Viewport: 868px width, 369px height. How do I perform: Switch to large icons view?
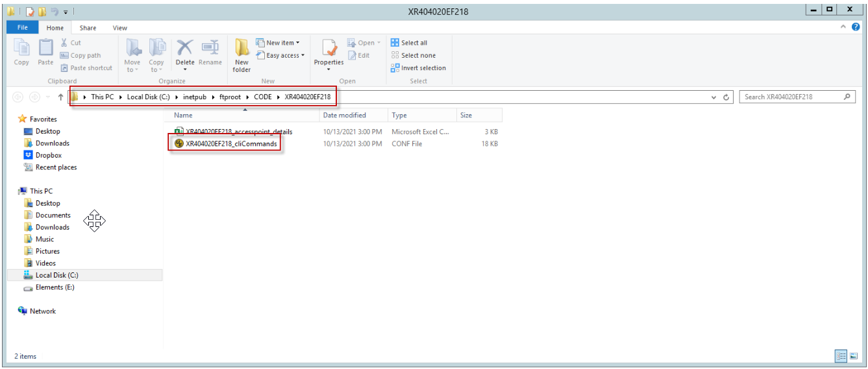tap(854, 356)
